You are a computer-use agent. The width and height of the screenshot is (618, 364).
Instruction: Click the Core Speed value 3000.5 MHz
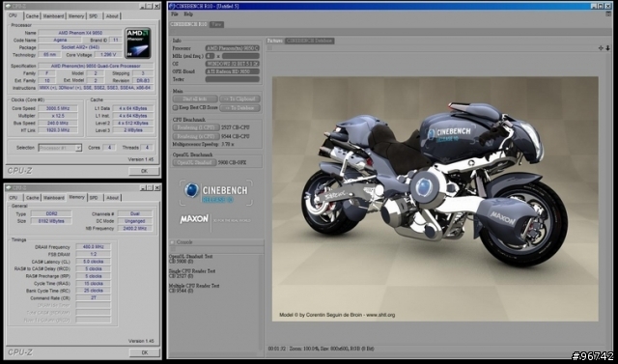[58, 108]
